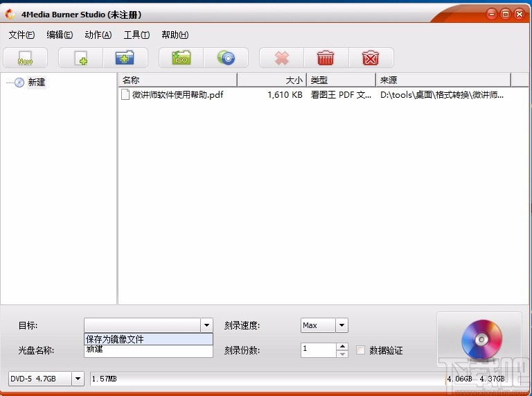Click the 1,610 KB size cell

(x=285, y=94)
